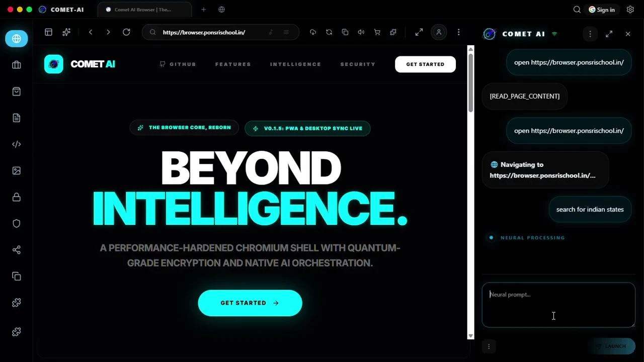The width and height of the screenshot is (644, 362).
Task: Click the cloud download icon in toolbar
Action: (x=313, y=32)
